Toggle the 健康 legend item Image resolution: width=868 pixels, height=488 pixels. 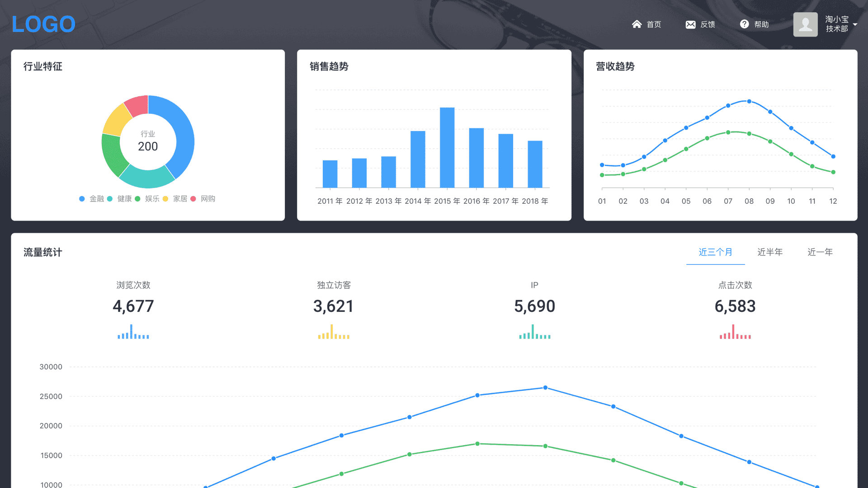[119, 199]
